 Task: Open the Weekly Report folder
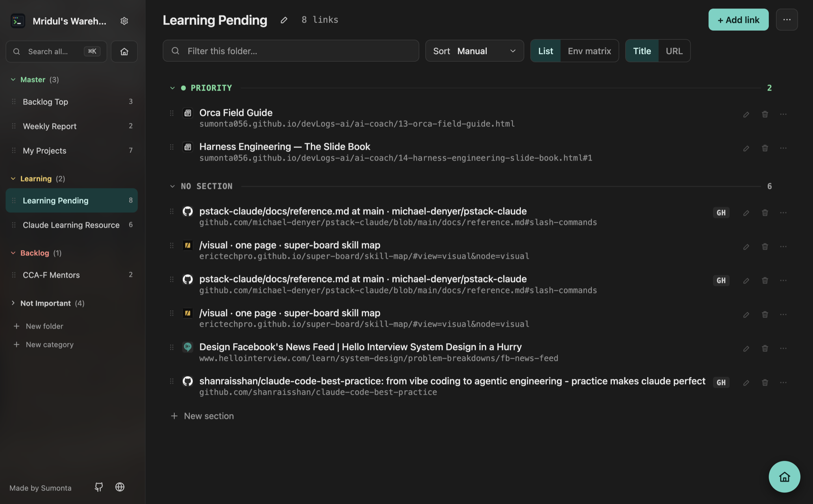click(72, 126)
